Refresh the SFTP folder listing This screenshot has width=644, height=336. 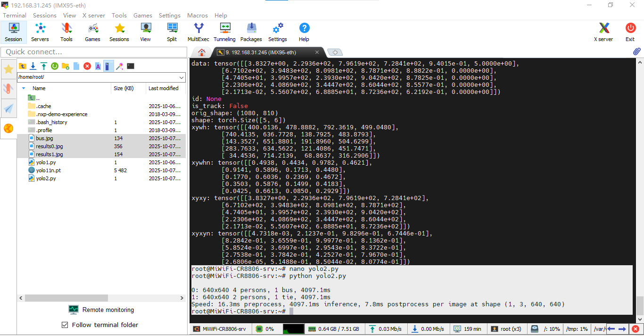point(55,66)
